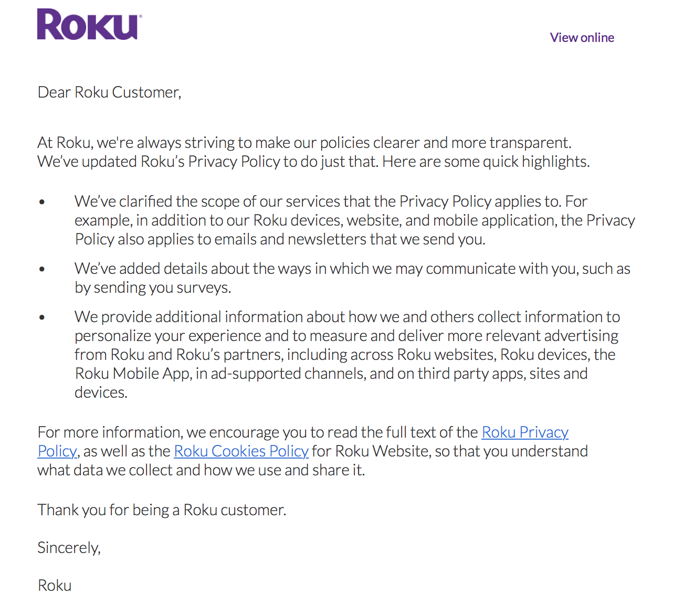Image resolution: width=674 pixels, height=616 pixels.
Task: Click the Roku signature at the bottom
Action: pyautogui.click(x=55, y=586)
